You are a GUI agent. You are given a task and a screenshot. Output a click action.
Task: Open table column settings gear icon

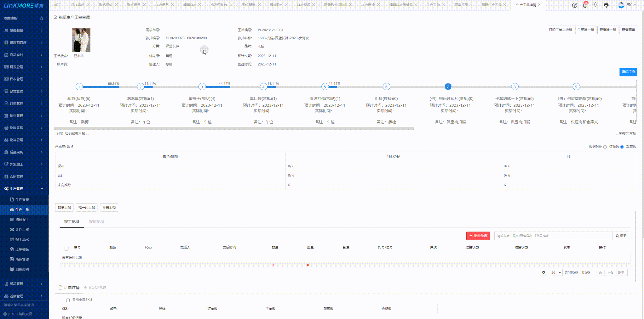point(543,272)
